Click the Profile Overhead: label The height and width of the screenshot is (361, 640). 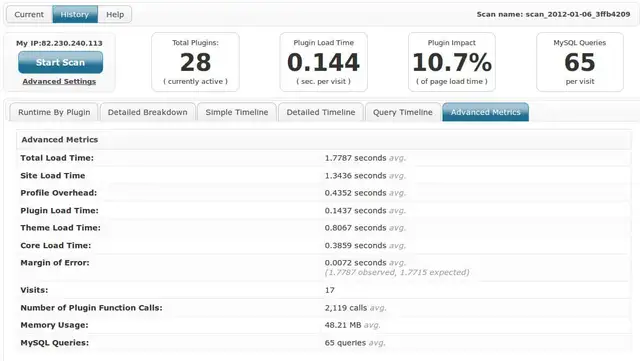(x=59, y=193)
